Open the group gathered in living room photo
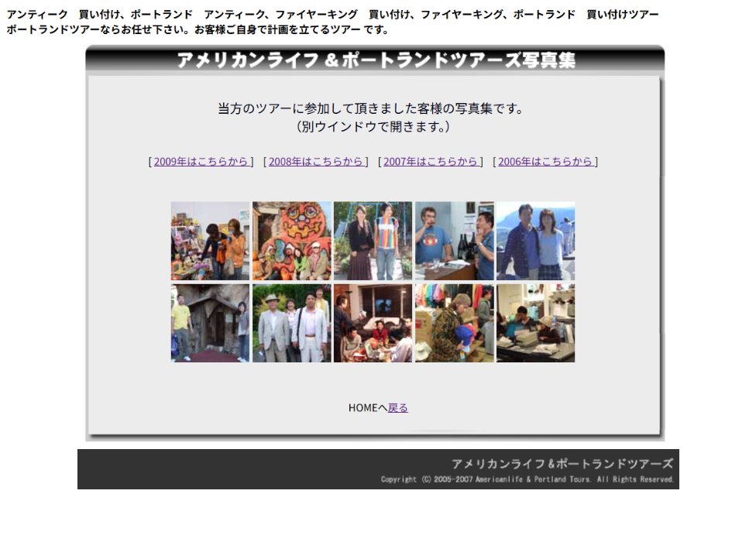This screenshot has width=756, height=542. tap(373, 323)
